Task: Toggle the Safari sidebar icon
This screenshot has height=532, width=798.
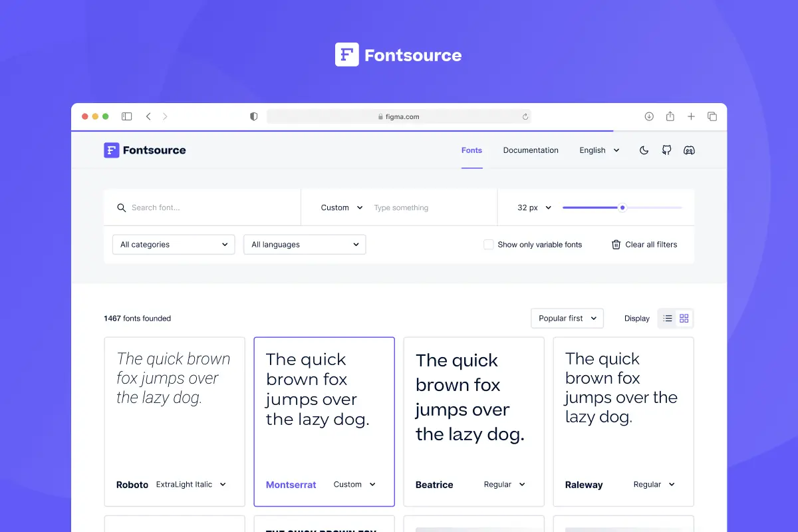Action: [126, 116]
